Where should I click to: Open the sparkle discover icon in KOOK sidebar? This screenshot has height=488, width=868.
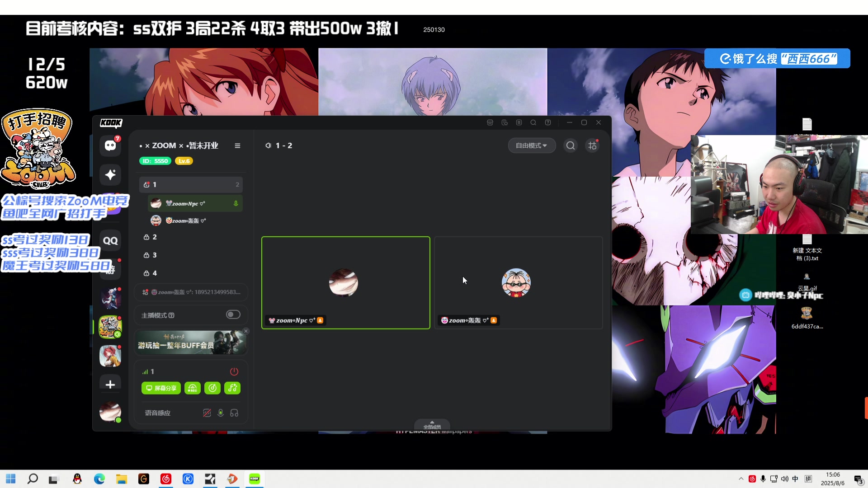110,175
